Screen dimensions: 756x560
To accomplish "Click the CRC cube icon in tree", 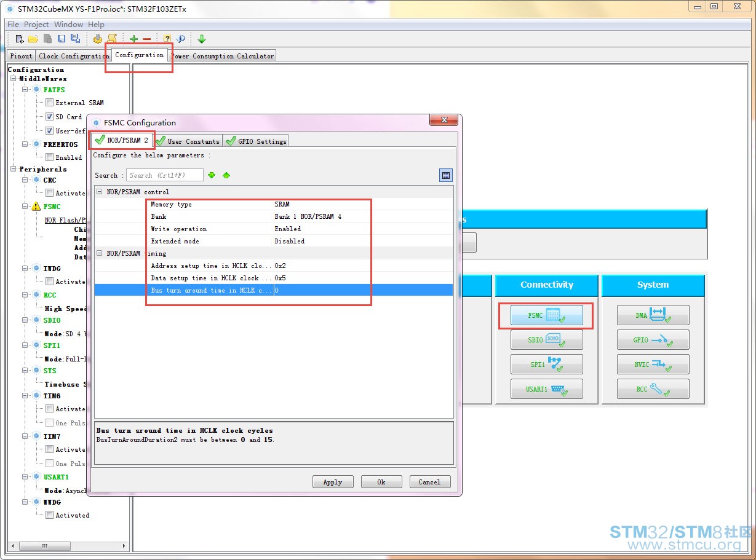I will click(36, 180).
